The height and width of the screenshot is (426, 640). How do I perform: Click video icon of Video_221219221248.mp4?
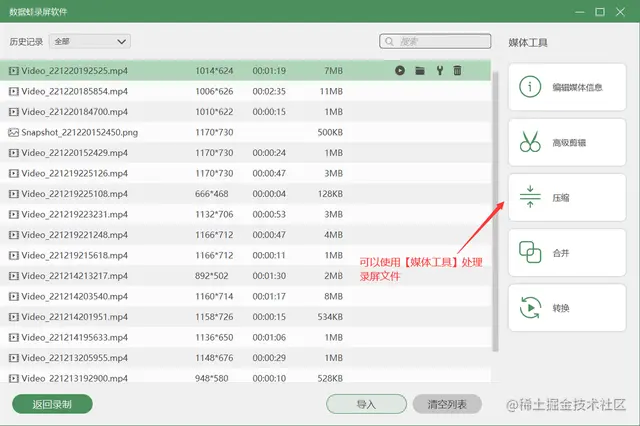[14, 235]
